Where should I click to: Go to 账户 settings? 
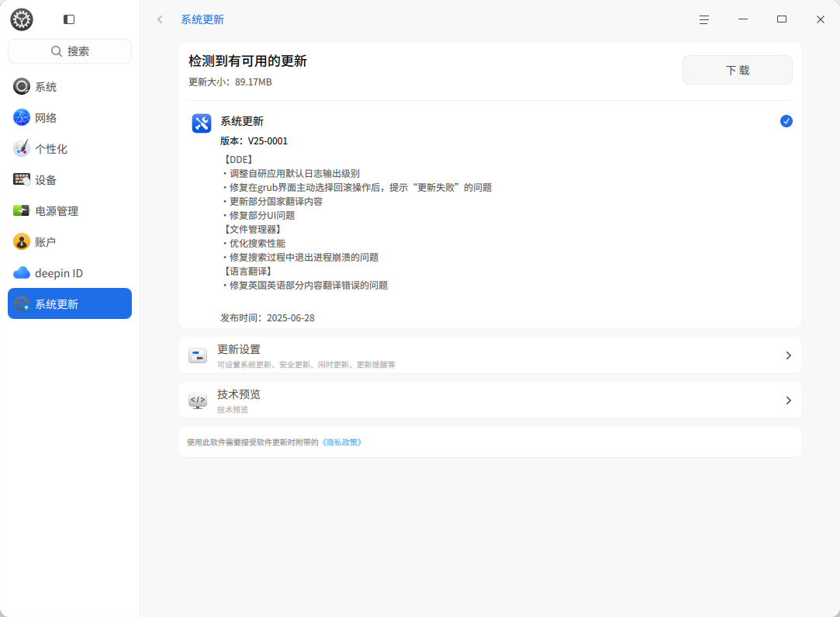tap(70, 242)
